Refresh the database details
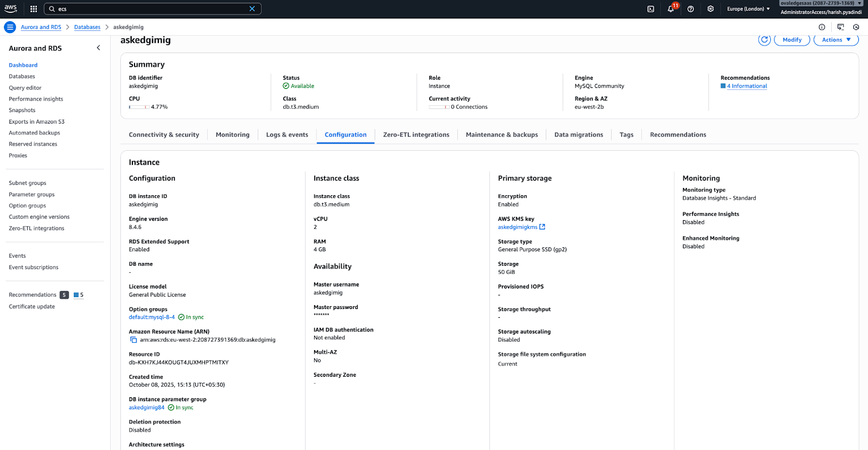This screenshot has height=450, width=868. coord(764,40)
